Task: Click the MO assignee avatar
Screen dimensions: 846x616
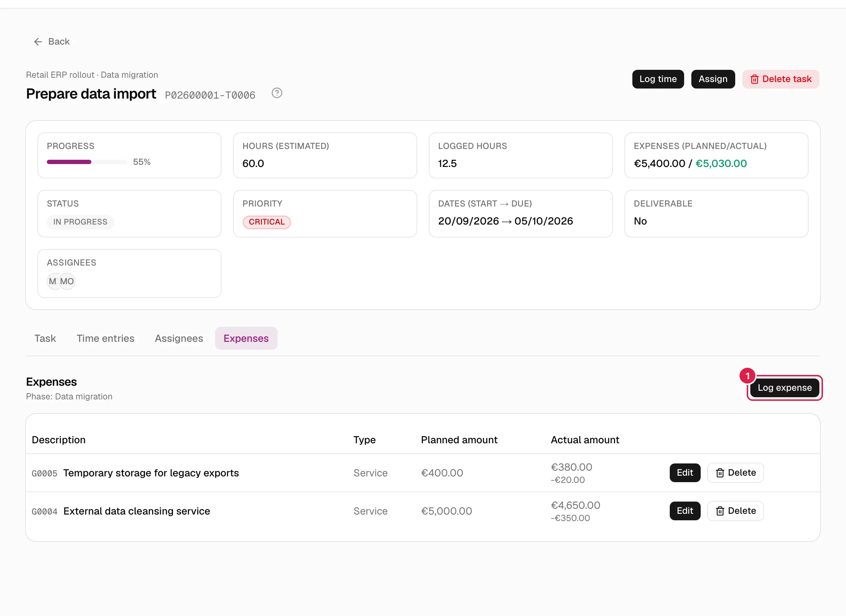Action: coord(67,281)
